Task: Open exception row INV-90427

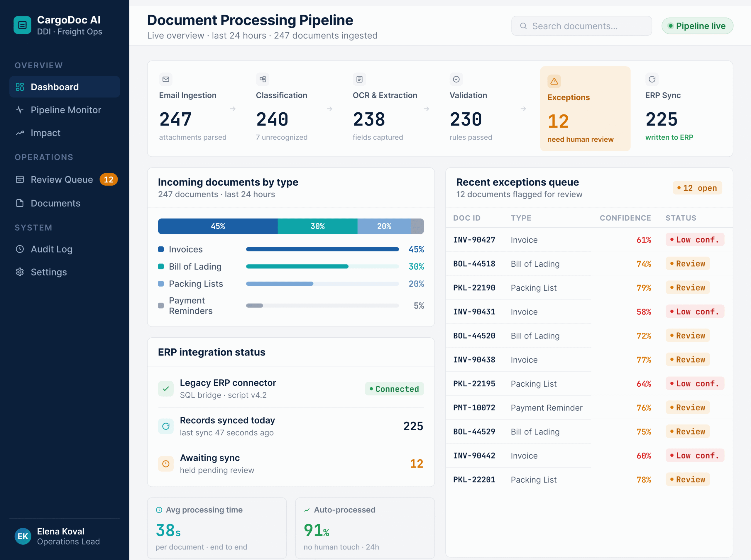Action: point(589,240)
